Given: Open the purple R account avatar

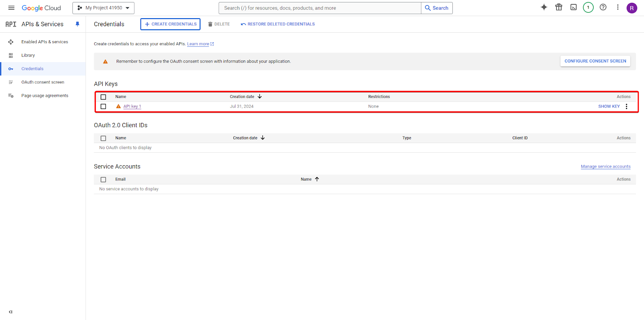Looking at the screenshot, I should [x=632, y=8].
